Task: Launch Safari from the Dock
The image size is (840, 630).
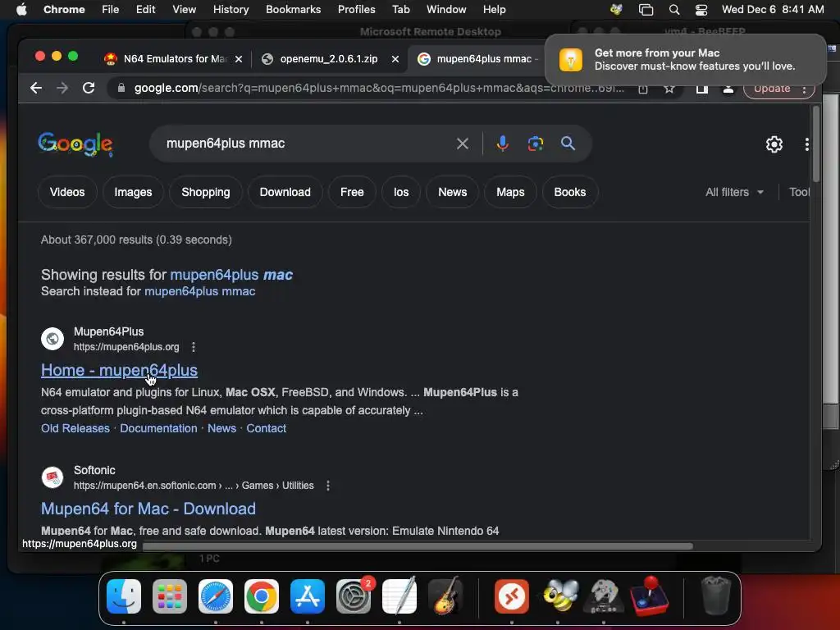Action: click(x=216, y=596)
